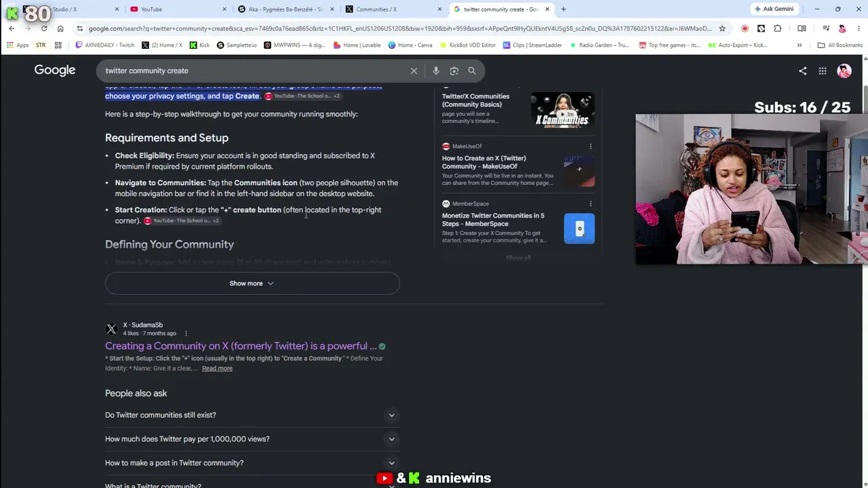Open the STR bookmark

click(x=41, y=45)
